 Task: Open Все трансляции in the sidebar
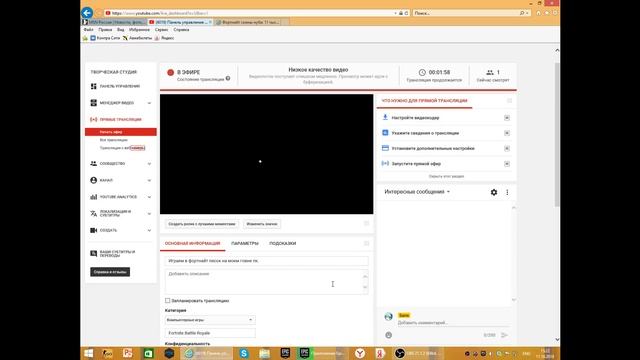pos(113,140)
